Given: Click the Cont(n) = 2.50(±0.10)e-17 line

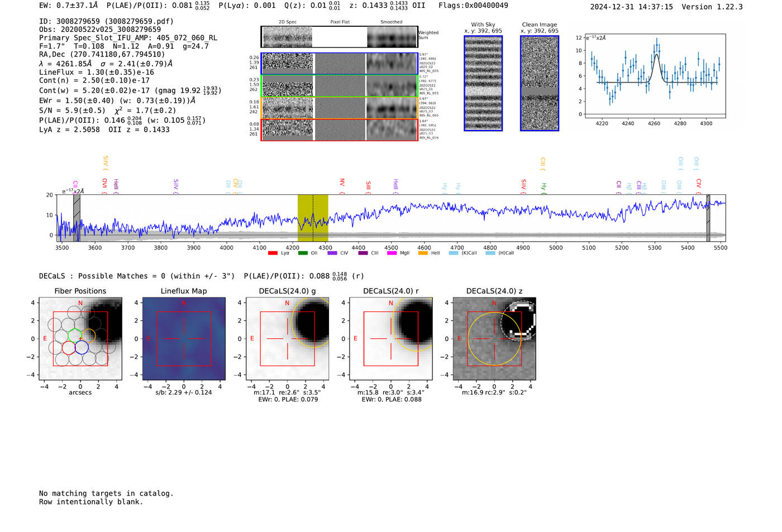Looking at the screenshot, I should 94,80.
